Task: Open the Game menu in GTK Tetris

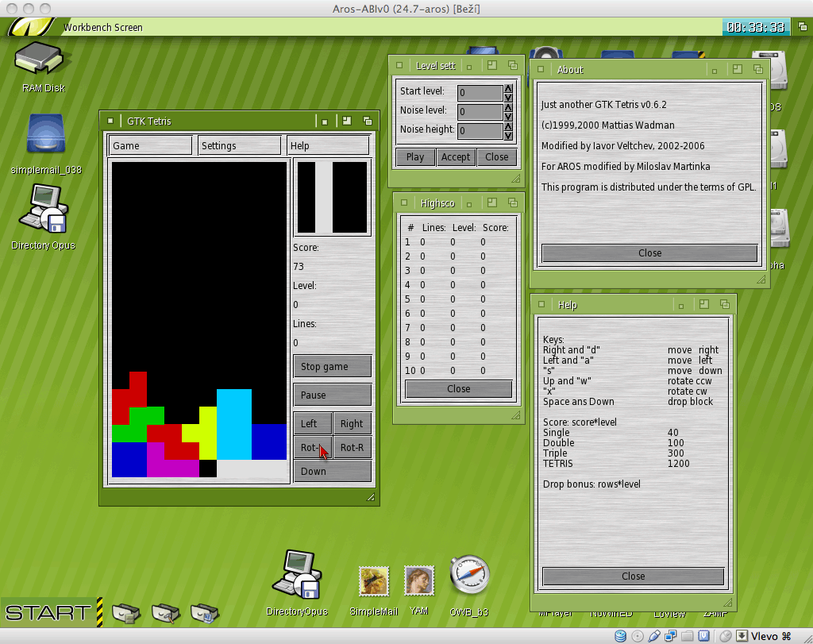Action: 151,145
